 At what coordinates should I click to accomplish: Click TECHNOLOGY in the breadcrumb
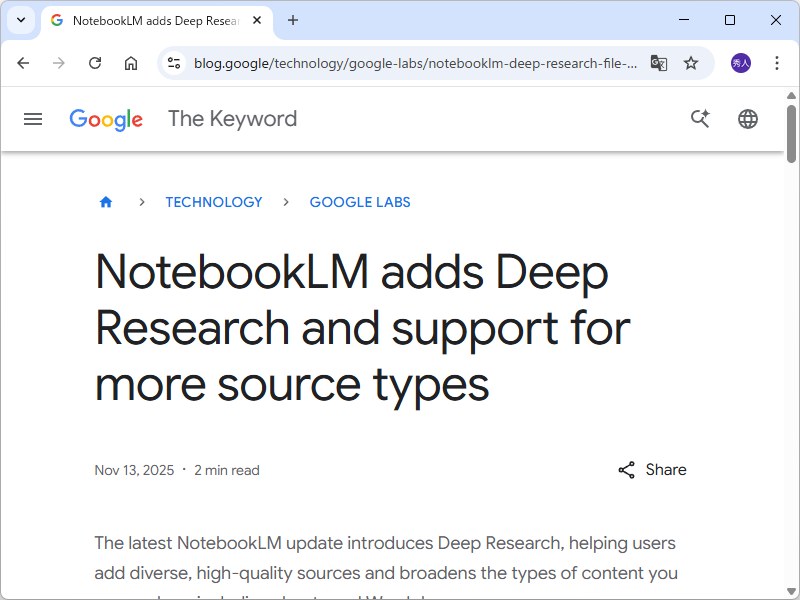[214, 202]
